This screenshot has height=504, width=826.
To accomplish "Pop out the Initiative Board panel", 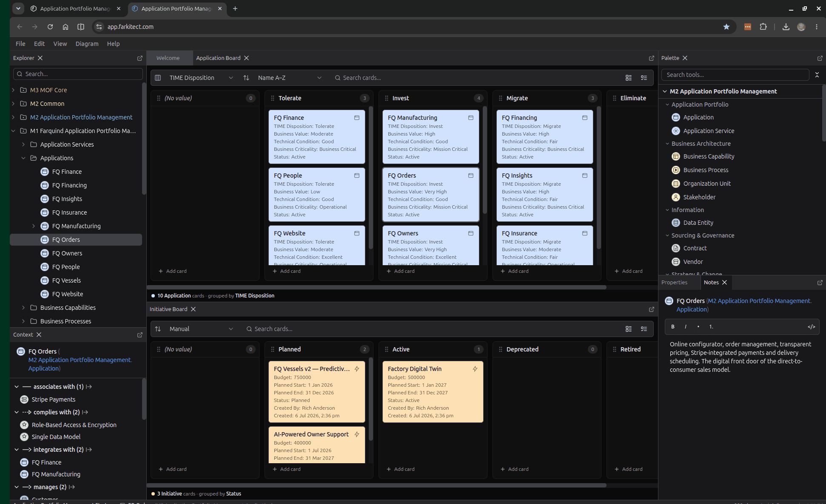I will [651, 309].
